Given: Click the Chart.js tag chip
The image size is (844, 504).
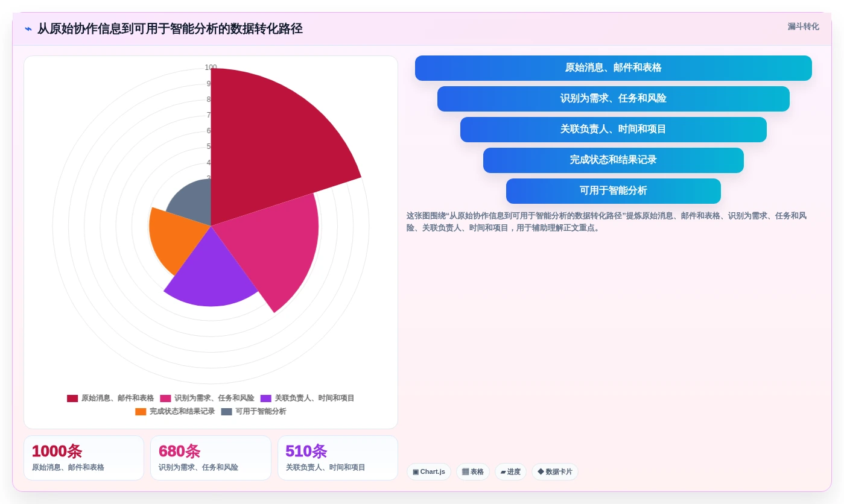Looking at the screenshot, I should pyautogui.click(x=429, y=472).
